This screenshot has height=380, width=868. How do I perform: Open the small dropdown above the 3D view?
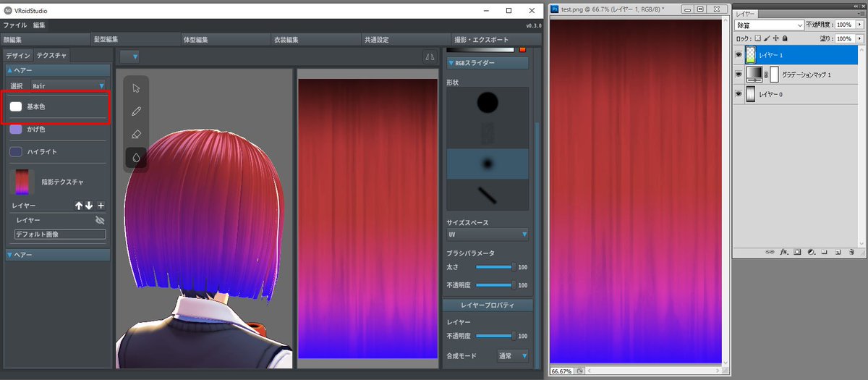129,56
